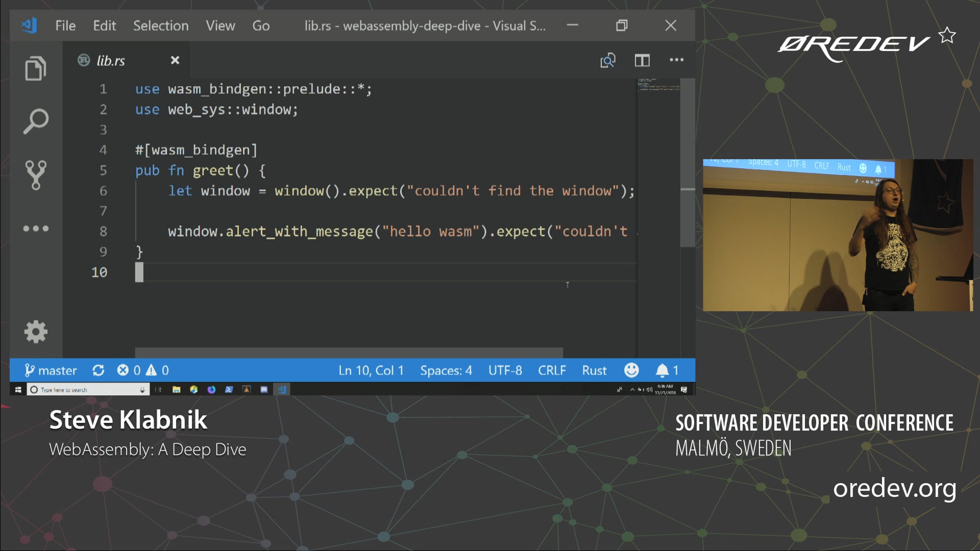Image resolution: width=980 pixels, height=551 pixels.
Task: Open the Manage gear icon
Action: point(36,331)
